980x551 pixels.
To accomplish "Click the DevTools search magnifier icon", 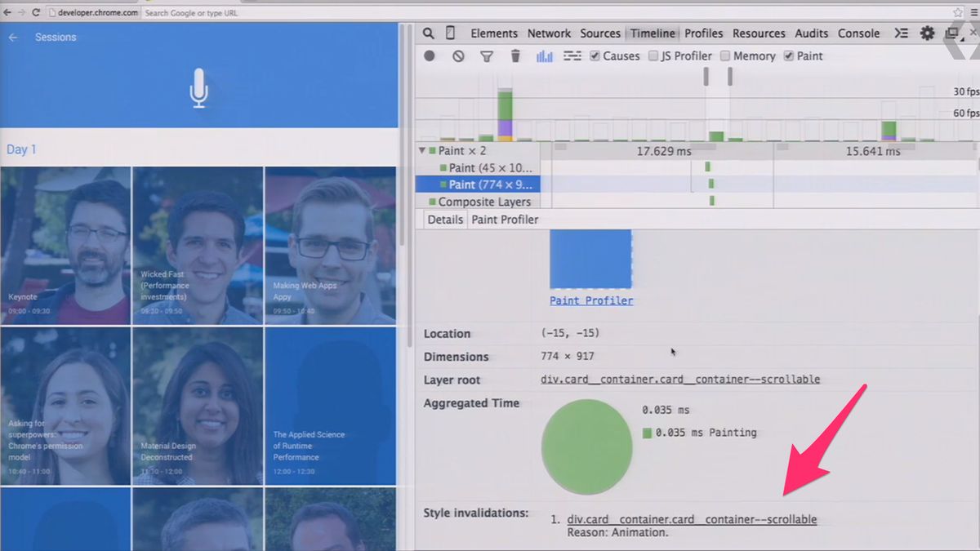I will click(429, 33).
